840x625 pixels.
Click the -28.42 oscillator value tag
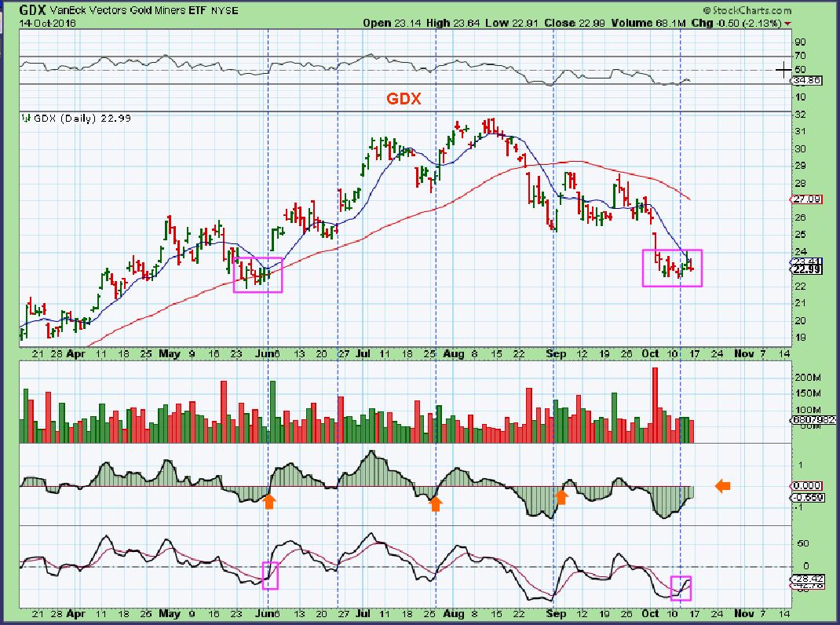tap(807, 579)
